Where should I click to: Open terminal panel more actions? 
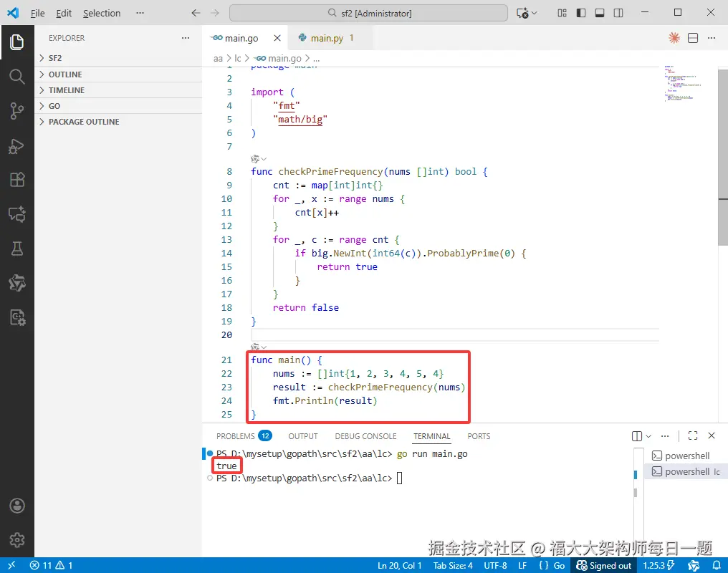(665, 436)
